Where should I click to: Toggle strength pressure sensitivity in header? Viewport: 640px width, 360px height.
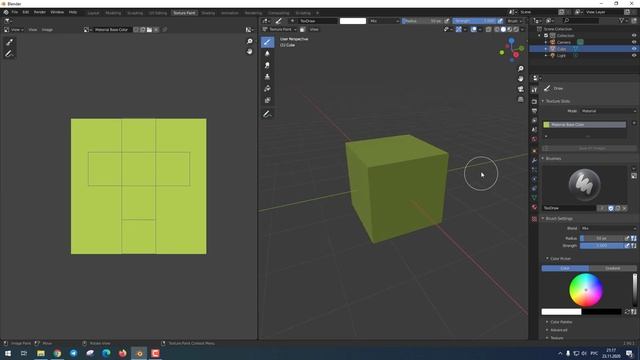pos(500,21)
